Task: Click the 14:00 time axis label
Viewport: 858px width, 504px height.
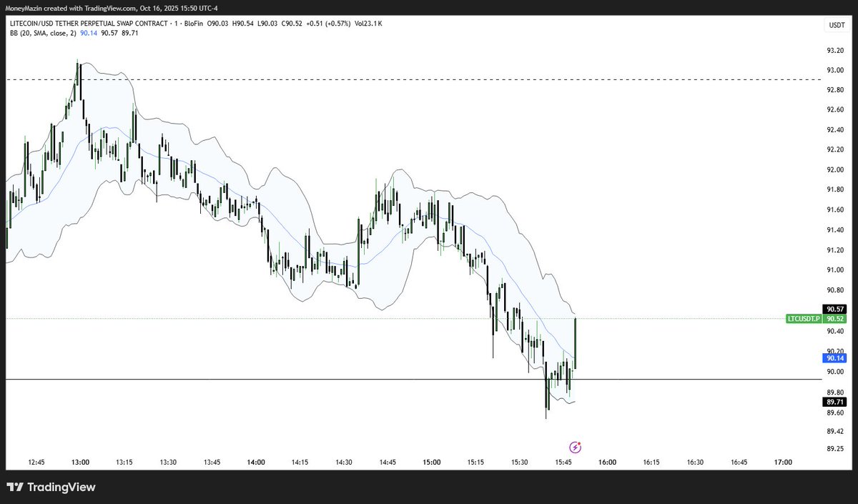Action: click(x=256, y=463)
